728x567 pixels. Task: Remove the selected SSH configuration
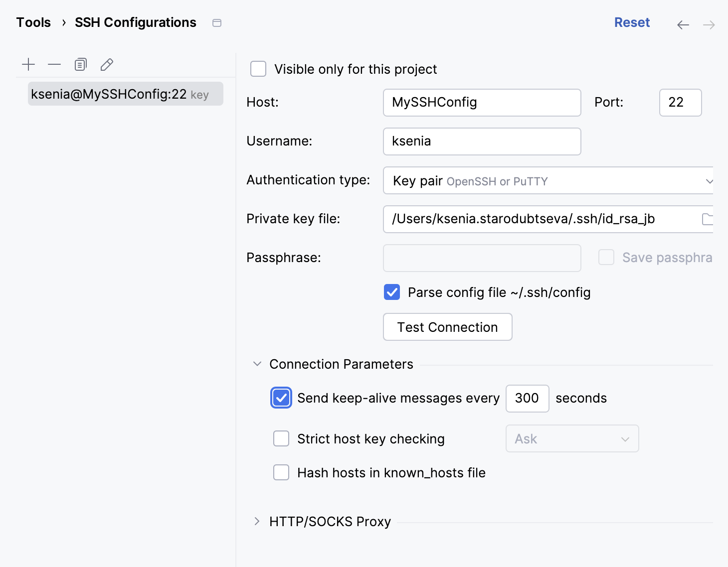click(54, 64)
